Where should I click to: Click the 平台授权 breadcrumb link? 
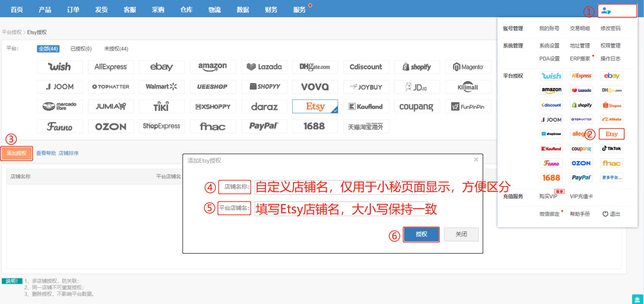coord(12,32)
